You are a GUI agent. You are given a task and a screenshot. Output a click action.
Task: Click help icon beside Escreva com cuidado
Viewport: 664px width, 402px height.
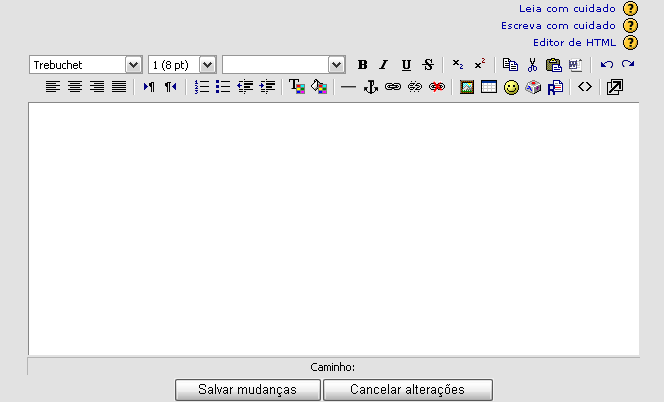coord(630,25)
